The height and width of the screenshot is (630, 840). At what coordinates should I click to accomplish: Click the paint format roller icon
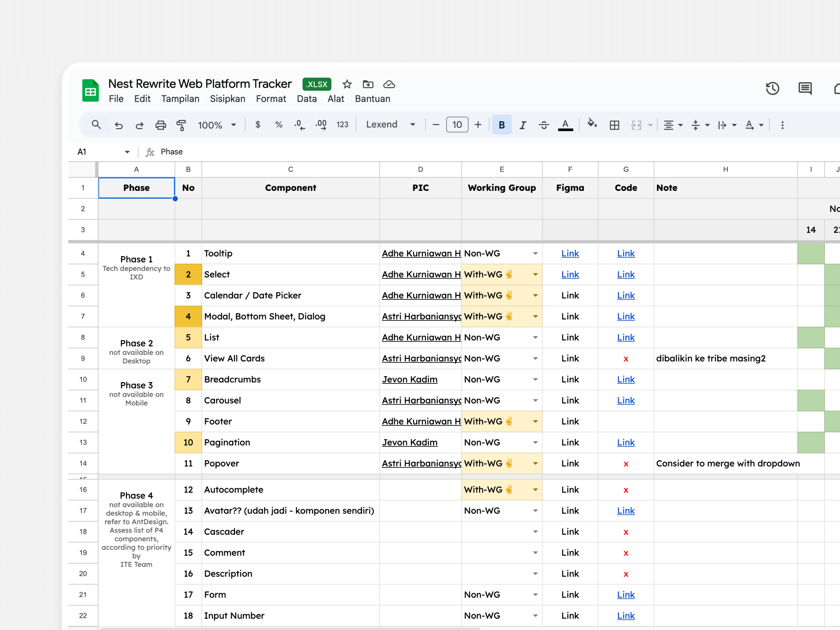point(181,125)
